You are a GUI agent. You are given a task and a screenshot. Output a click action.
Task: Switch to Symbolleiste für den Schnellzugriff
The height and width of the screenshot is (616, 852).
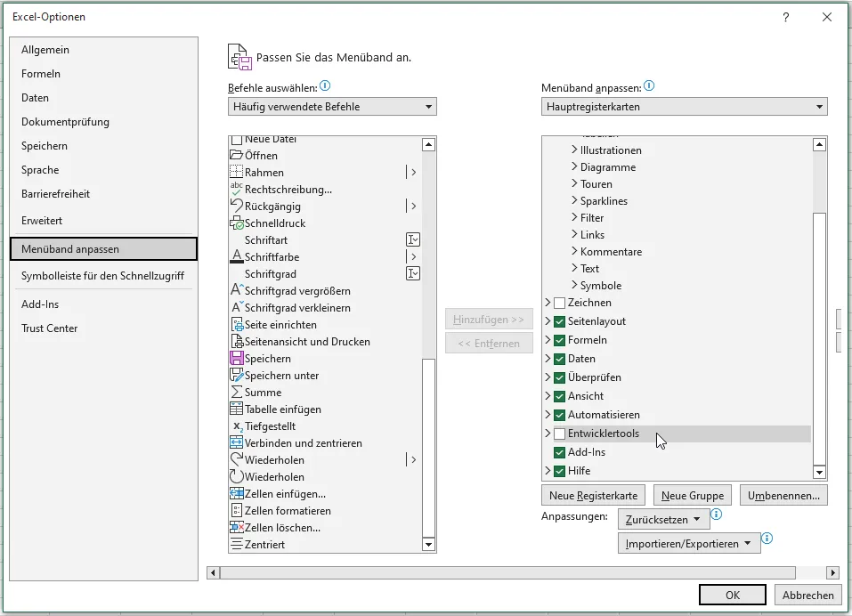tap(101, 276)
